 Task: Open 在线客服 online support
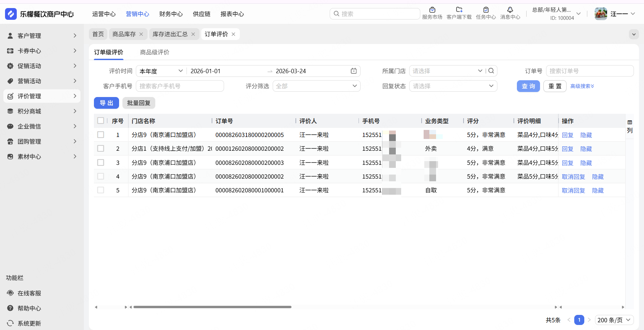coord(29,293)
